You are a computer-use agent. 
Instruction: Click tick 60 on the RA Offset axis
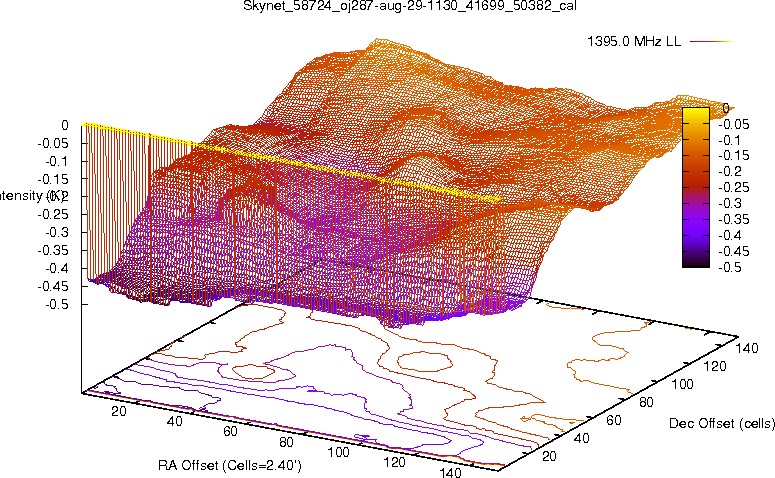coord(230,431)
